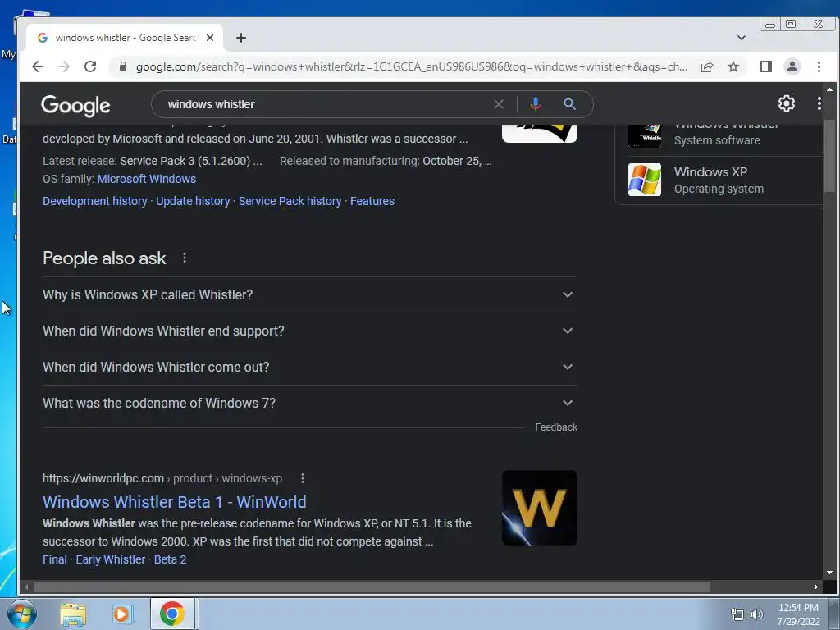Open Microsoft Windows OS family link

pos(146,179)
